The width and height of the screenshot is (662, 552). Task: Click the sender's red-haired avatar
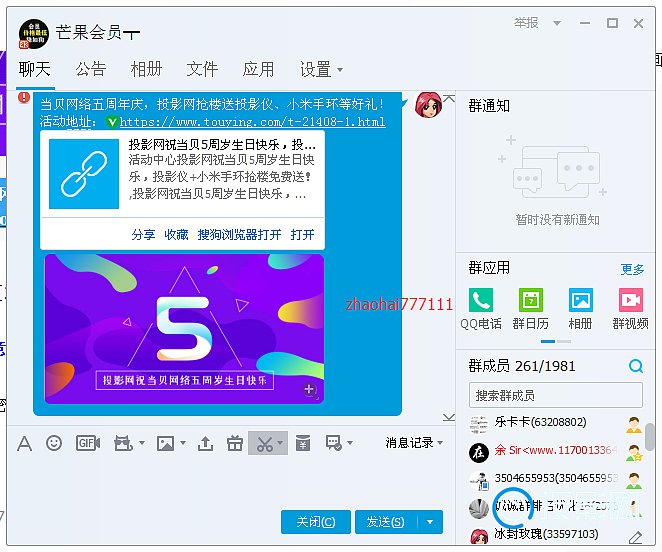click(428, 105)
